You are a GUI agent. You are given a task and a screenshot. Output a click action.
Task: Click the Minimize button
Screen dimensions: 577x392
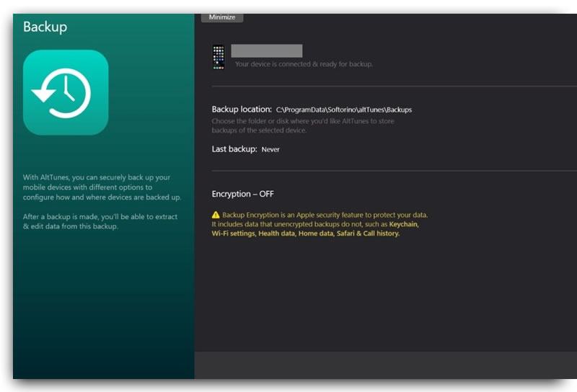coord(222,17)
